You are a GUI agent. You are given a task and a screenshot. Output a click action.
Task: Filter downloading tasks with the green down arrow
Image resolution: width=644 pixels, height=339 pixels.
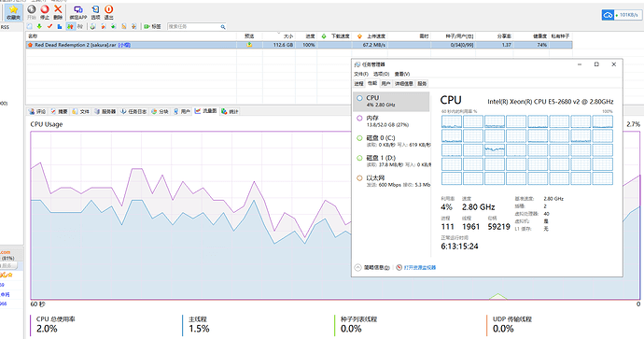tap(39, 26)
